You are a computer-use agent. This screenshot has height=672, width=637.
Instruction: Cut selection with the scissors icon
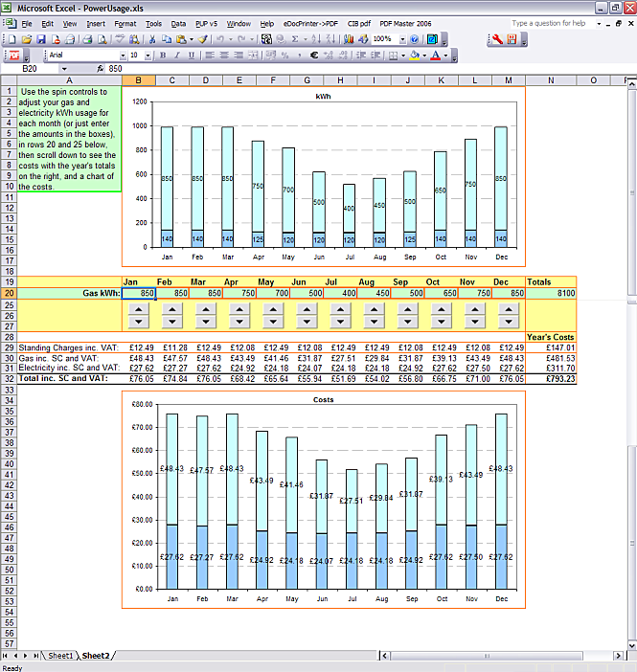pos(152,39)
